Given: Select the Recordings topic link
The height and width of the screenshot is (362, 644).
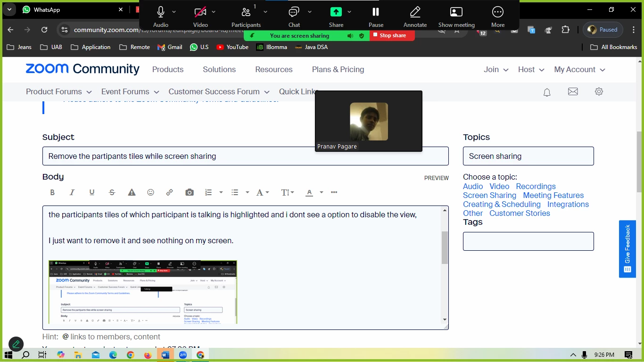Looking at the screenshot, I should (536, 186).
